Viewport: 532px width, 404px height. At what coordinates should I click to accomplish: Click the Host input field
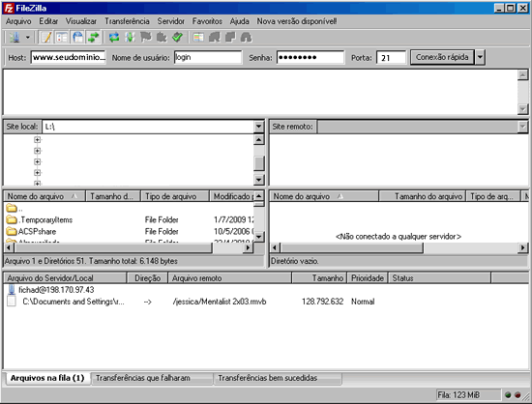(69, 57)
